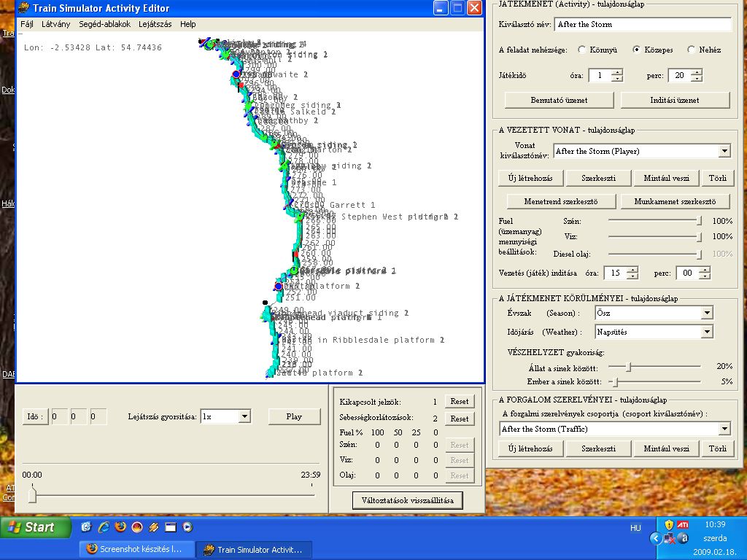Open Show Desktop from quick launch
Viewport: 747px width, 560px height.
(x=86, y=526)
